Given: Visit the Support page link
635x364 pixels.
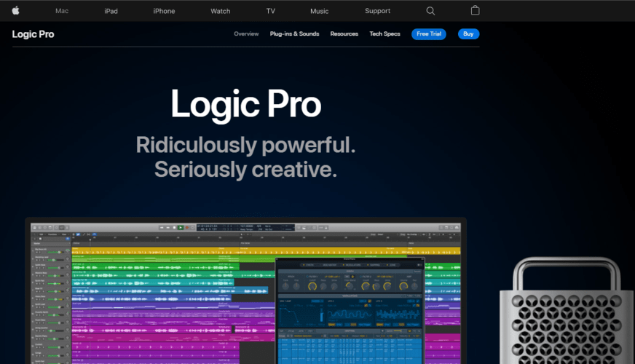Looking at the screenshot, I should (x=377, y=11).
